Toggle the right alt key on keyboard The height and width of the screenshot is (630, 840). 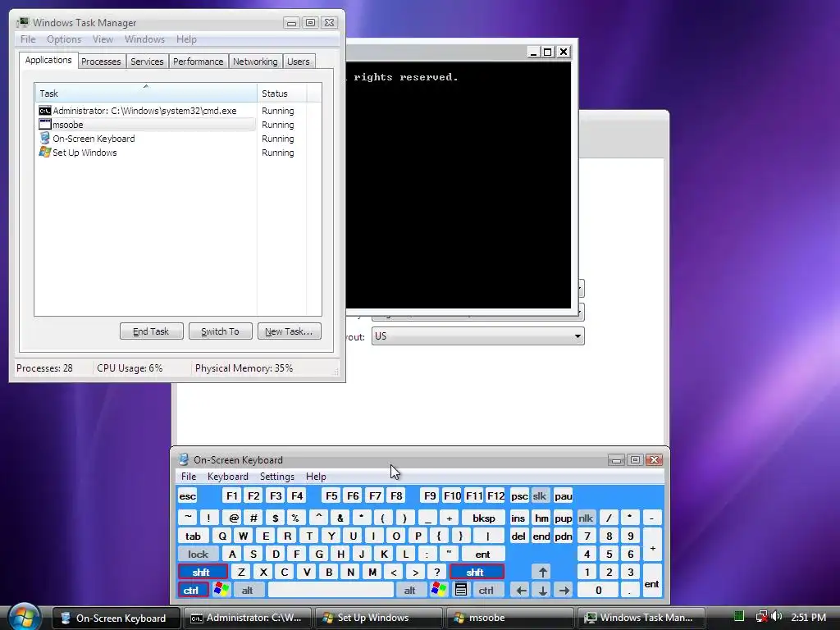click(410, 591)
